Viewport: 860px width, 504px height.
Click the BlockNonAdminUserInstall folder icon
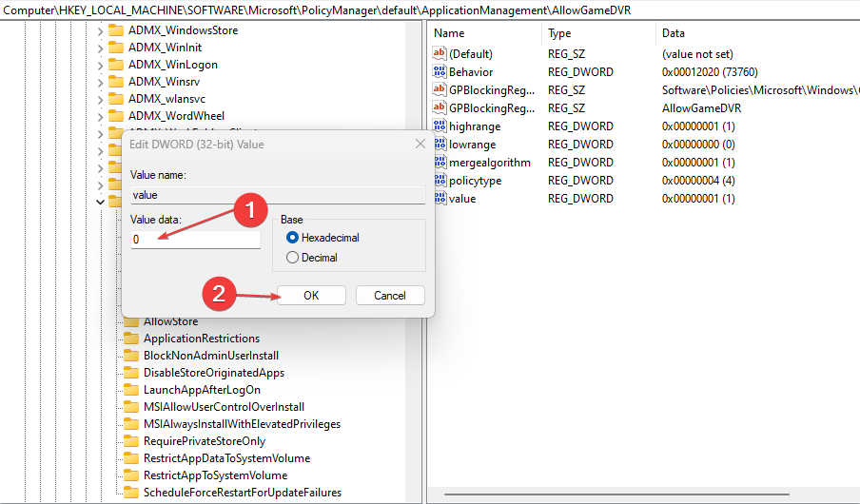click(x=131, y=355)
